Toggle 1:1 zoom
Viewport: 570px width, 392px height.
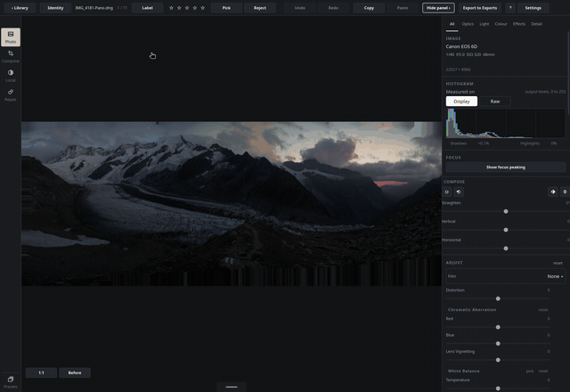tap(41, 372)
